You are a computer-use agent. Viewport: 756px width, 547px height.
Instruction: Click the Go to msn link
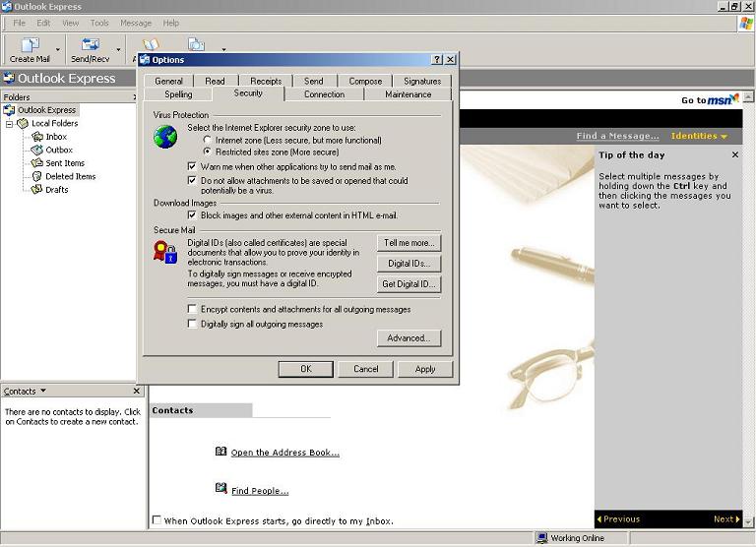[710, 99]
